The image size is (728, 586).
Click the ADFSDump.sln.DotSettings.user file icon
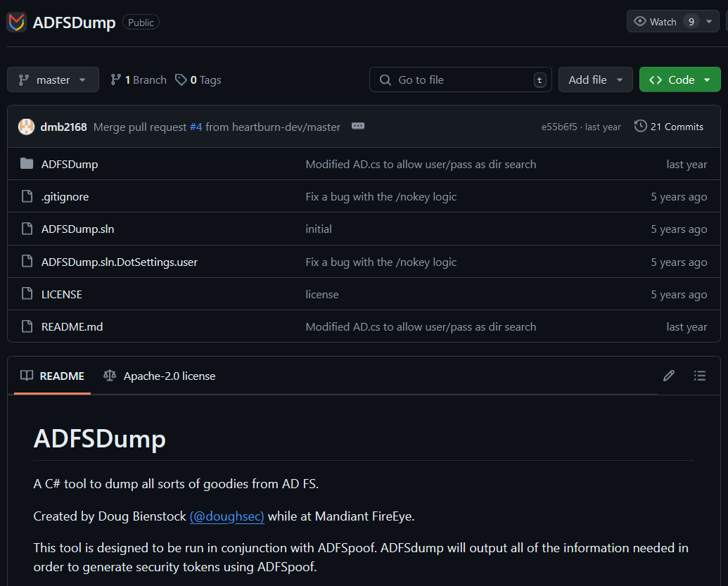click(x=27, y=262)
